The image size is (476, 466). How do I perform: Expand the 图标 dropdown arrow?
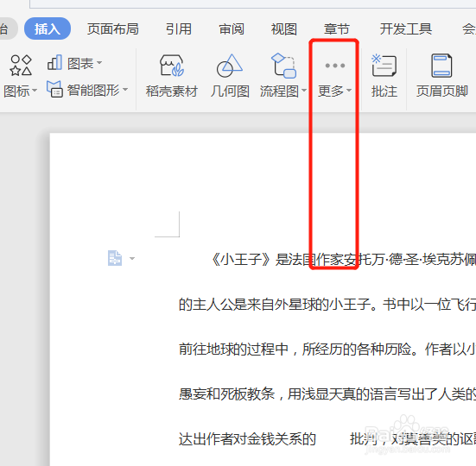[35, 91]
